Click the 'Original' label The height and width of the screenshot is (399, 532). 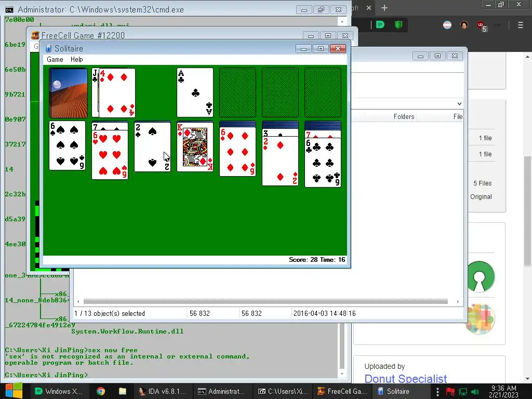pyautogui.click(x=481, y=197)
